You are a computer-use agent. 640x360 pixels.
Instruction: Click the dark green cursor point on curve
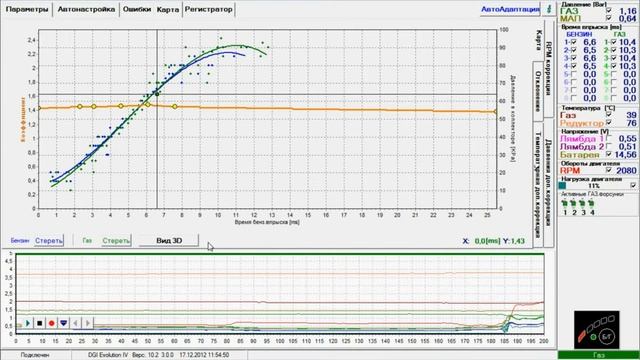click(x=157, y=94)
